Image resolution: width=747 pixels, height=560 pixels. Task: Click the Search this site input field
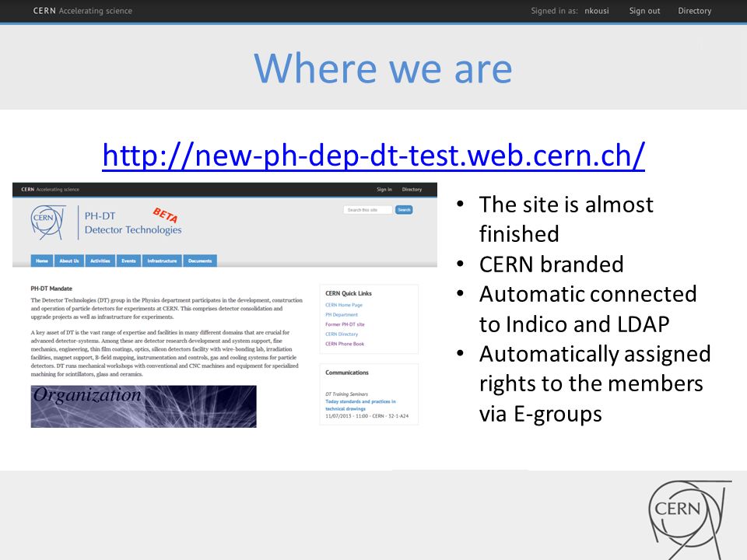[368, 209]
